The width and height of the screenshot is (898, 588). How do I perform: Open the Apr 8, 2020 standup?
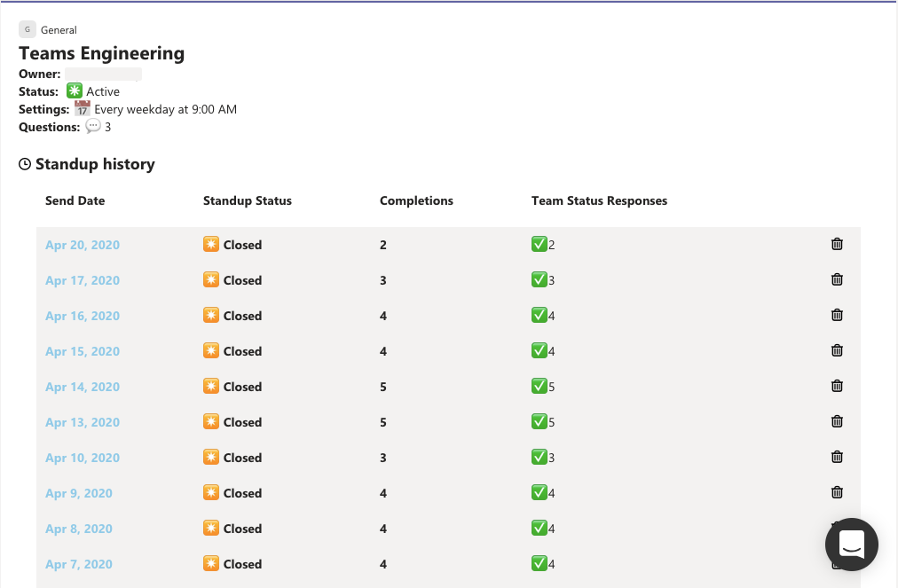pyautogui.click(x=79, y=529)
